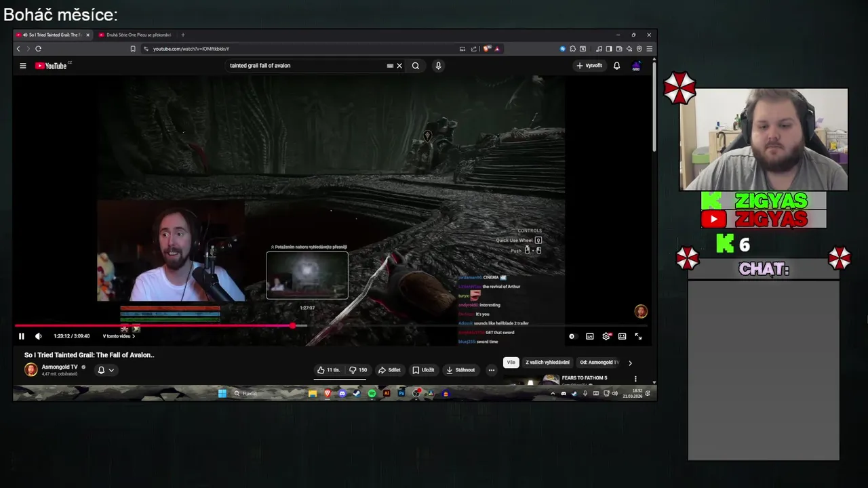Click the Stáhnout download button
Screen dimensions: 868x488
tap(460, 370)
